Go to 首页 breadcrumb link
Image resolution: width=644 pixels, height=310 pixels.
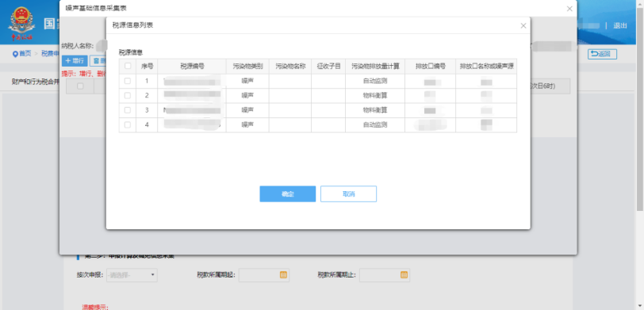point(25,54)
